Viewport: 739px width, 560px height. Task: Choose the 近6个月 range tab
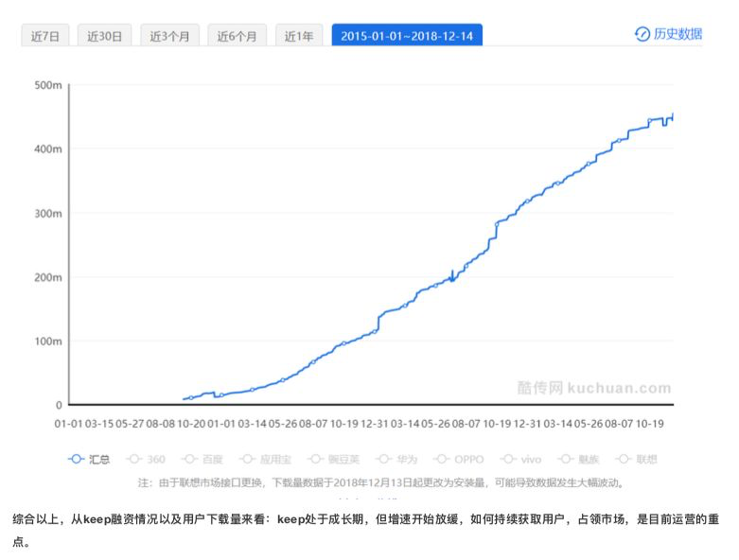(x=238, y=36)
